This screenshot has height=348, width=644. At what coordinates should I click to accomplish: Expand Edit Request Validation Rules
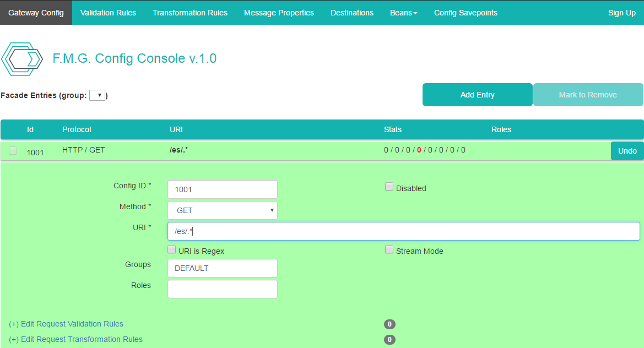(66, 324)
